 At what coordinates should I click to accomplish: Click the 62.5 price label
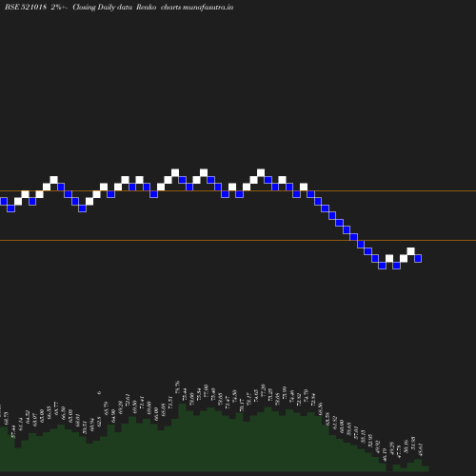99,423
